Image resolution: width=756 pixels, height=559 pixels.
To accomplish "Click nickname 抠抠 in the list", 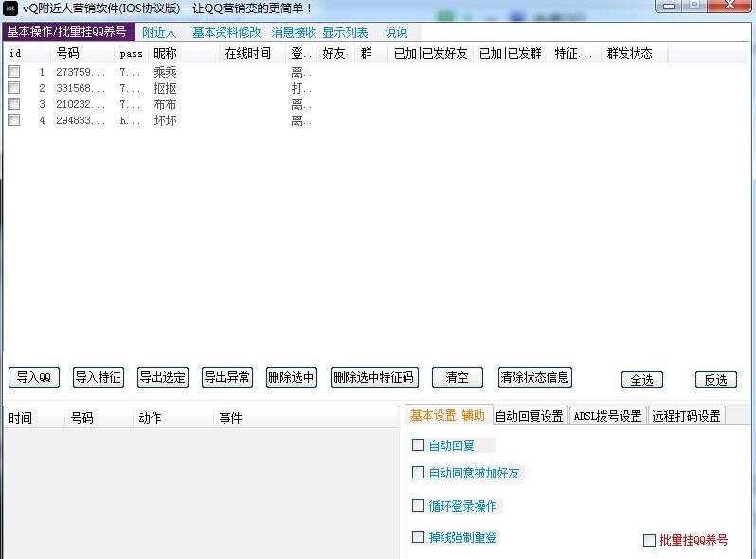I will tap(165, 88).
